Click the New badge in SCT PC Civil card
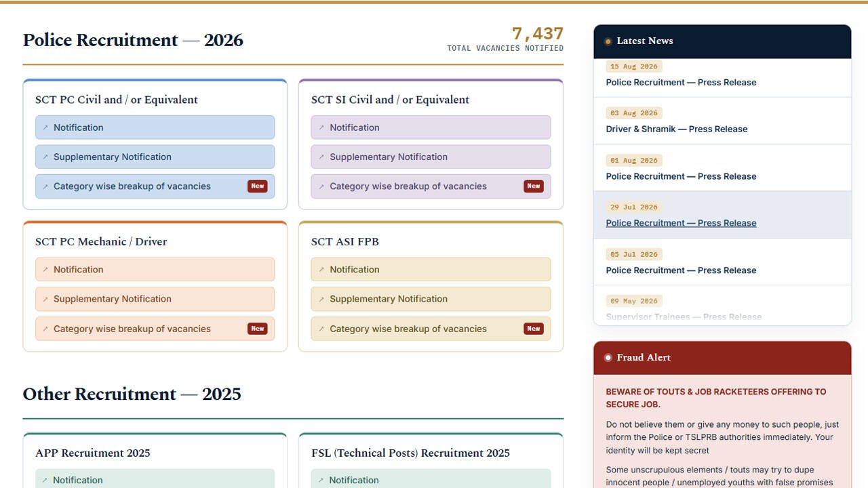The width and height of the screenshot is (868, 488). tap(258, 186)
